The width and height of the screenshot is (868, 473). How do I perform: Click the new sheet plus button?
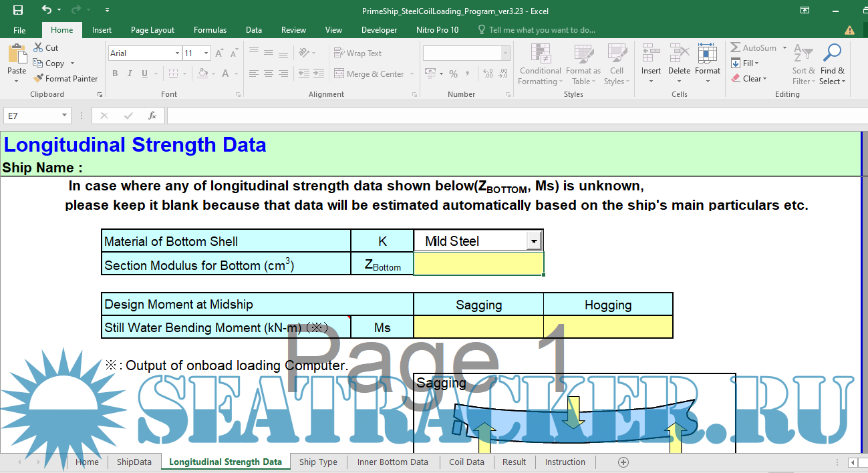pyautogui.click(x=623, y=462)
